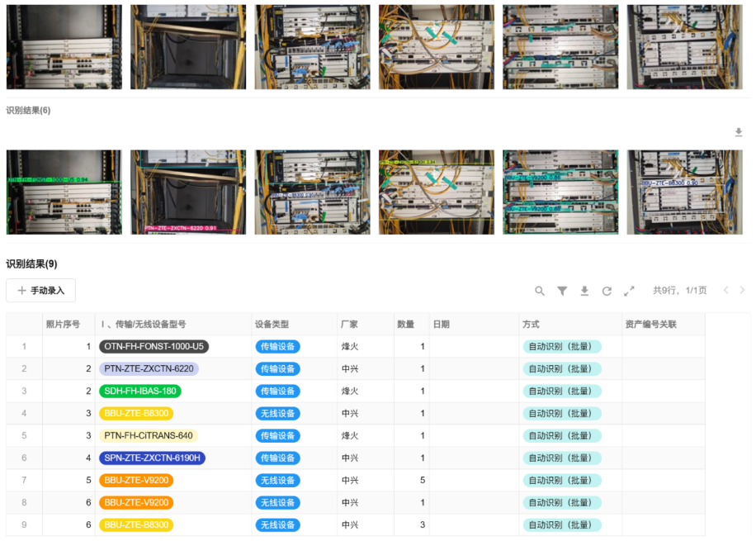Sort by the 设备类型 column header

272,325
